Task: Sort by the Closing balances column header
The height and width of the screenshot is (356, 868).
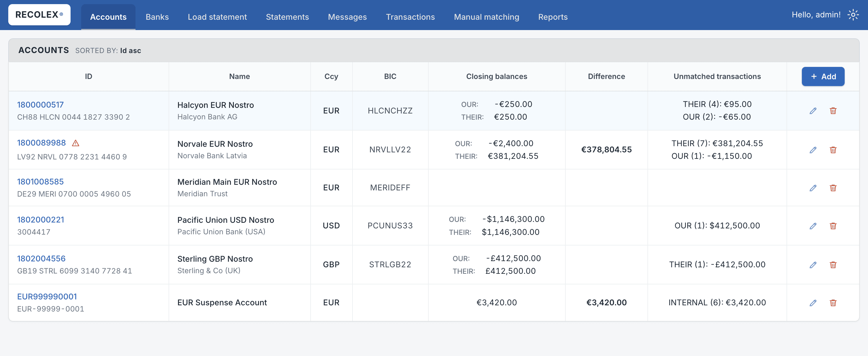Action: (496, 76)
